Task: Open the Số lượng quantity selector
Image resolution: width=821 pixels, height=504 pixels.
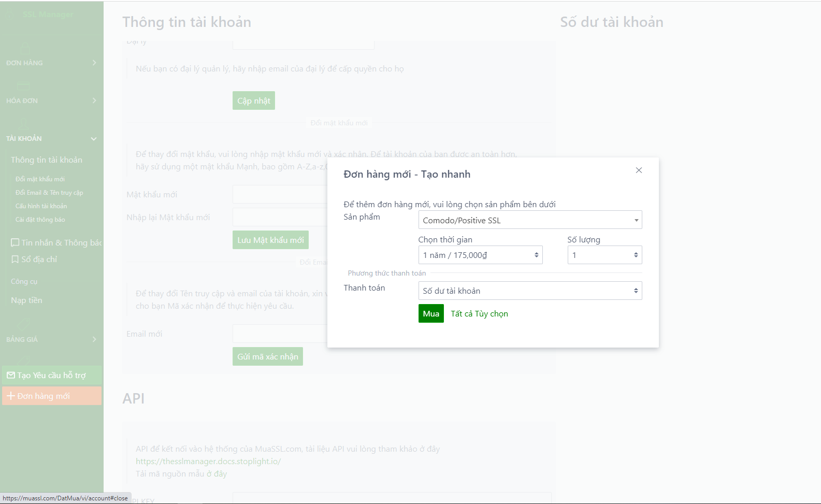Action: [604, 255]
